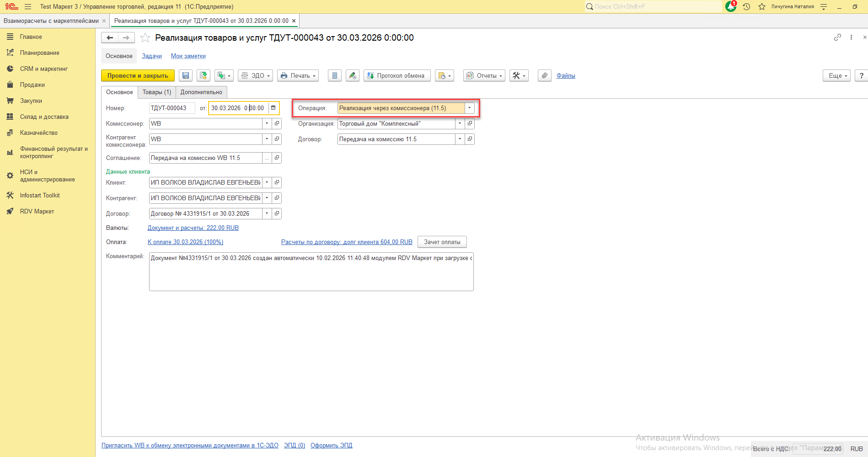Click the pencil-with-clock toolbar icon
This screenshot has width=868, height=457.
tap(353, 76)
